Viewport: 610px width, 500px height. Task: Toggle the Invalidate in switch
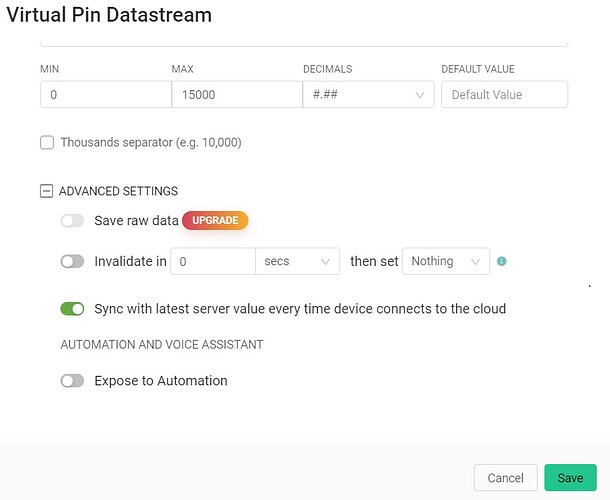tap(72, 261)
